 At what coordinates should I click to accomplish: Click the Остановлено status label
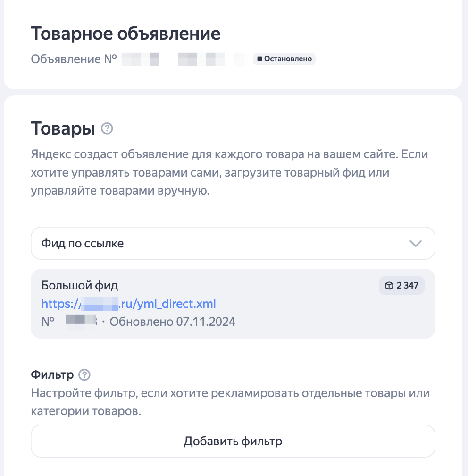pyautogui.click(x=288, y=59)
